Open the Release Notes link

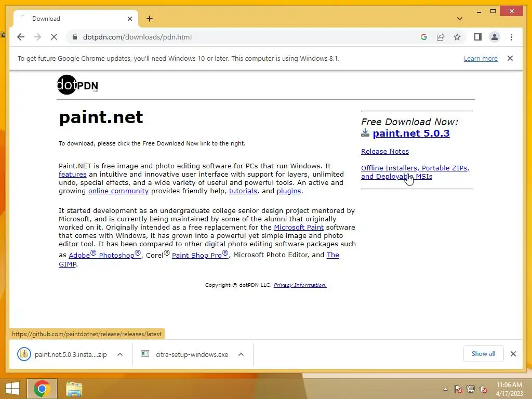[385, 151]
